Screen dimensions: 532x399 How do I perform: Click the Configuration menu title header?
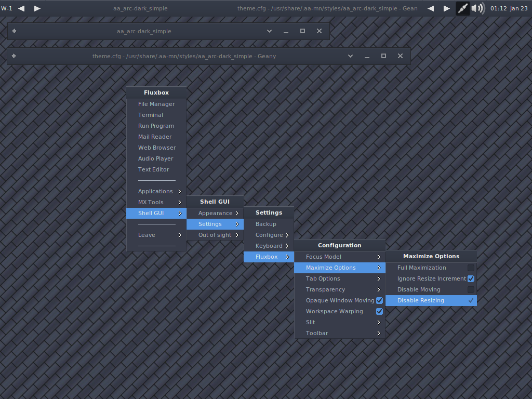pyautogui.click(x=340, y=245)
